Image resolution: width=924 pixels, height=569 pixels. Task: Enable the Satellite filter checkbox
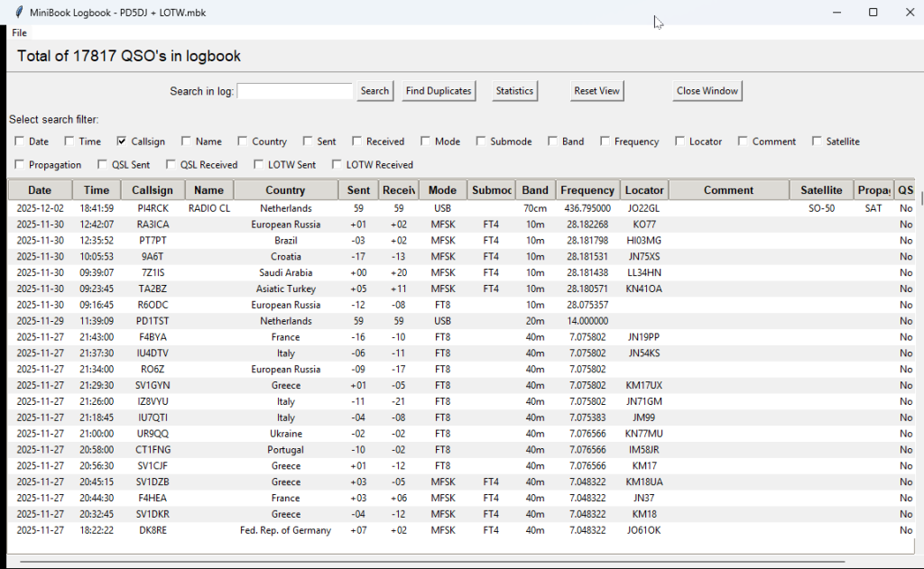coord(817,142)
